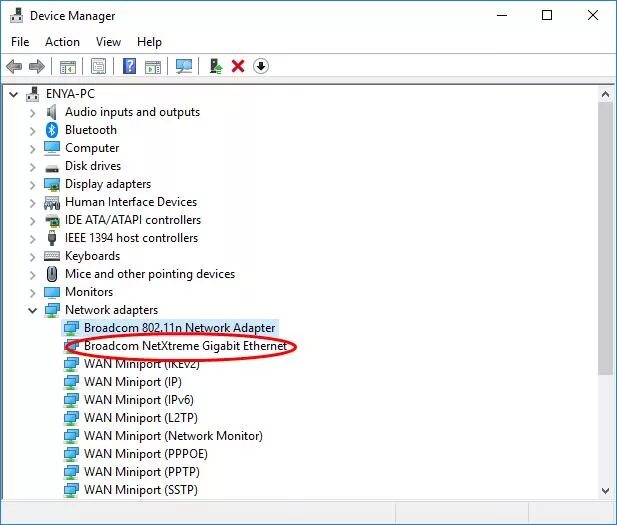Select WAN Miniport (PPTP)
617x525 pixels.
click(x=142, y=472)
